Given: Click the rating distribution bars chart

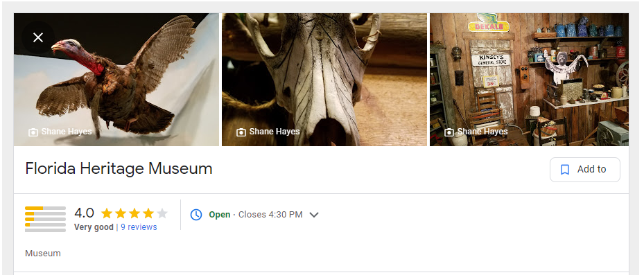Looking at the screenshot, I should [x=45, y=219].
